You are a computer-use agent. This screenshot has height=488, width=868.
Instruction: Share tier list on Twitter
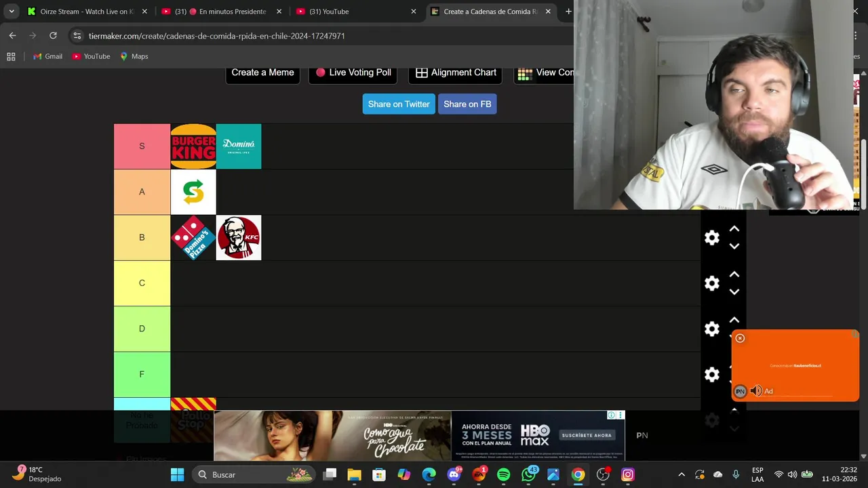pos(399,104)
